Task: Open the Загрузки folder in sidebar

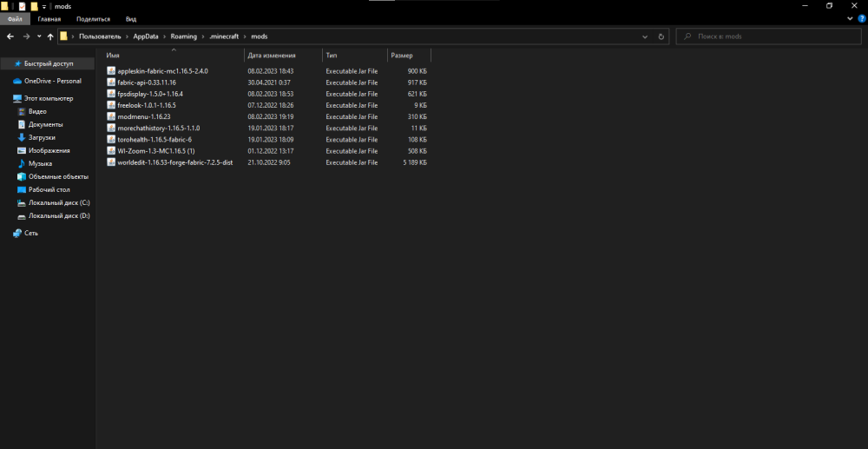Action: 42,137
